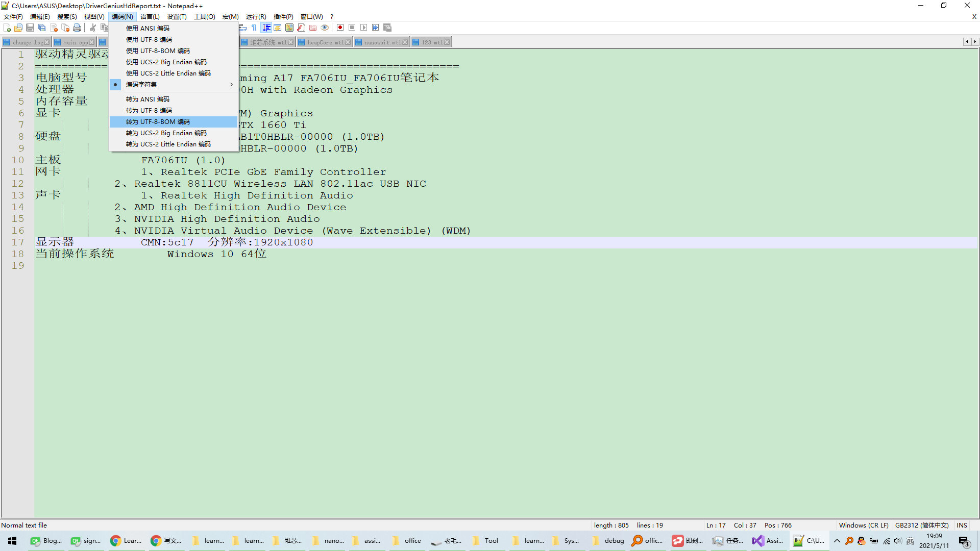
Task: Click Run macro multiple times icon
Action: (x=375, y=28)
